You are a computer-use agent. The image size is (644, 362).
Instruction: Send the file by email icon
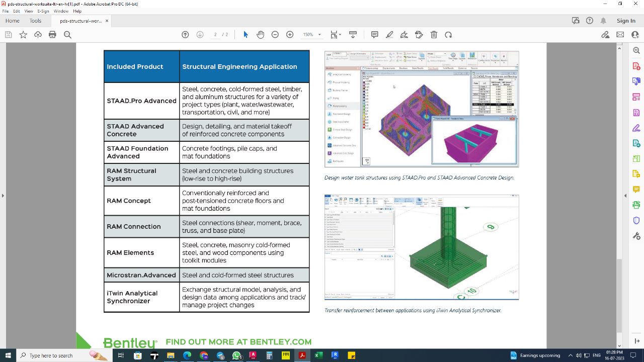(x=620, y=35)
